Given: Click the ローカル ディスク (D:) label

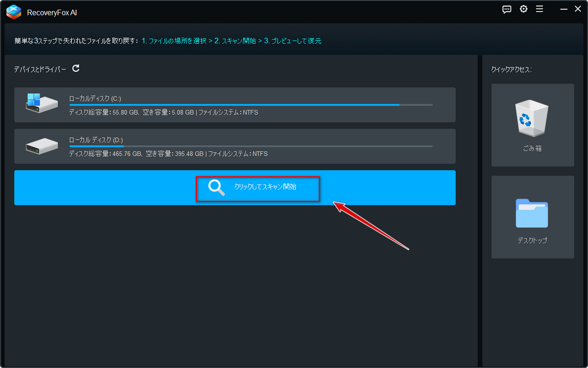Looking at the screenshot, I should point(96,140).
